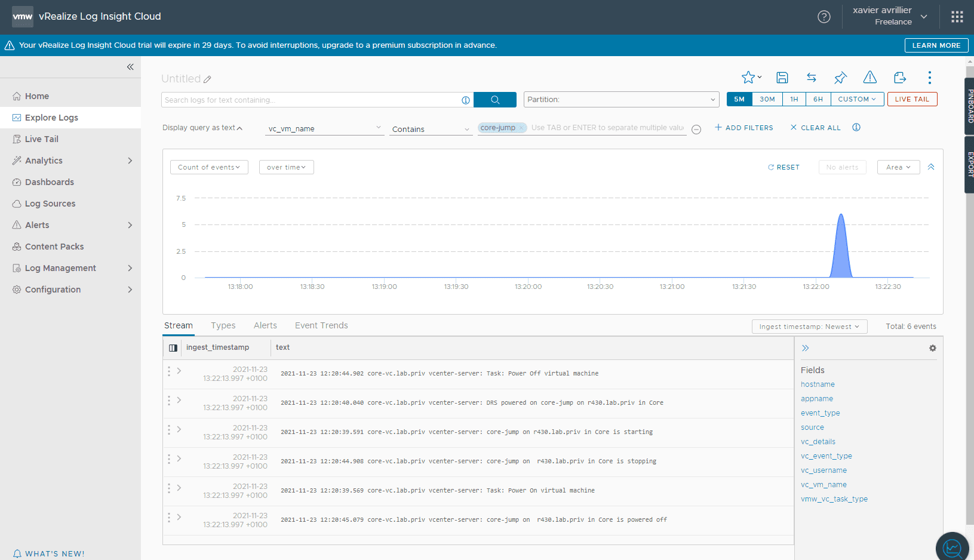
Task: Open the filters info icon
Action: tap(856, 127)
